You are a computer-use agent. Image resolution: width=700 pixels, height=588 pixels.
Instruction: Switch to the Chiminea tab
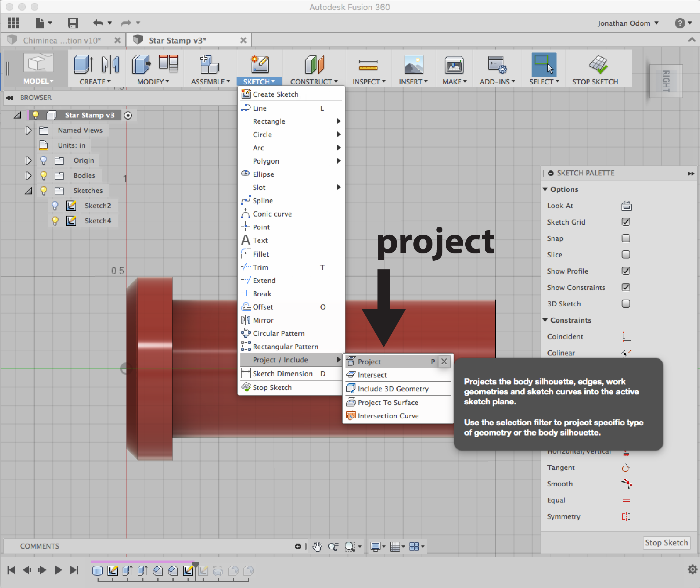click(62, 41)
